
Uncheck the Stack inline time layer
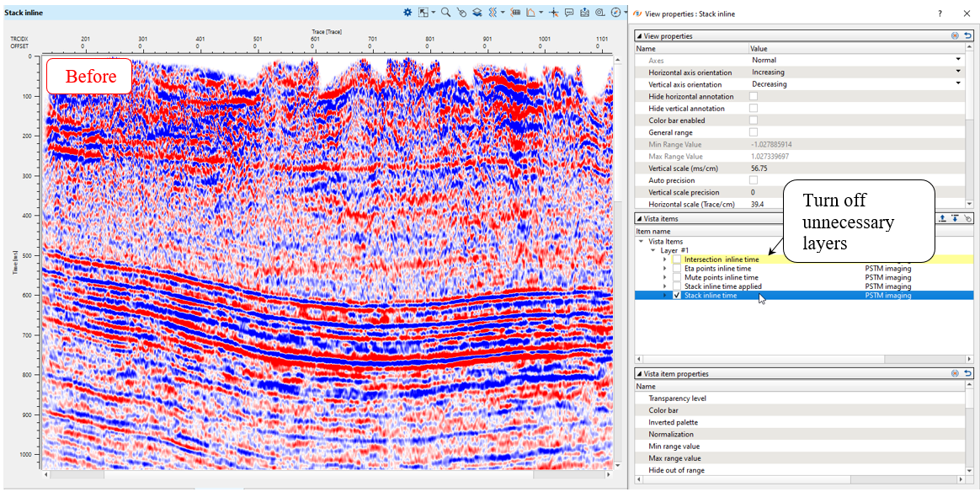[677, 296]
